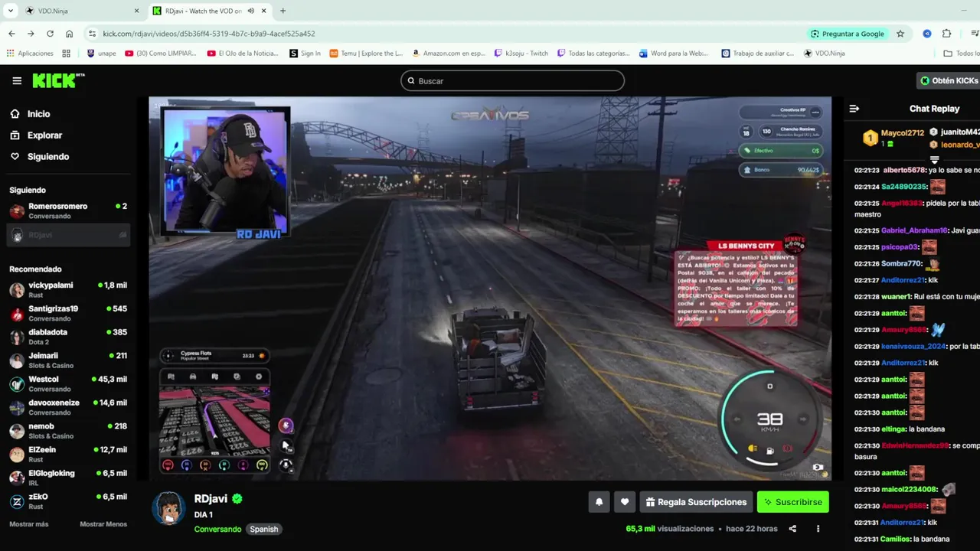Click the share icon below video
This screenshot has height=551, width=980.
(792, 529)
